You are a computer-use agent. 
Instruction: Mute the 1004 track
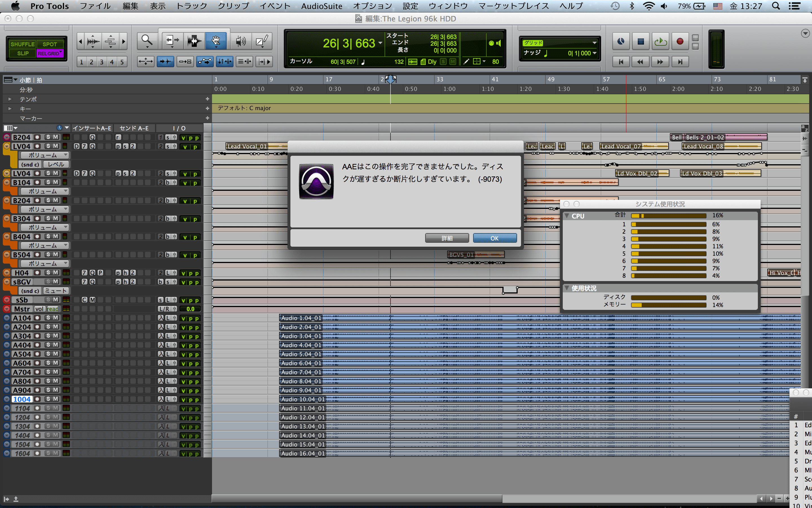(56, 399)
